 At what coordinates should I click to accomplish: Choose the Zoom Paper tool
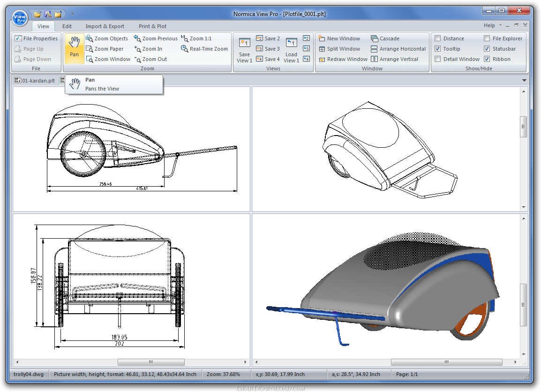click(x=105, y=49)
